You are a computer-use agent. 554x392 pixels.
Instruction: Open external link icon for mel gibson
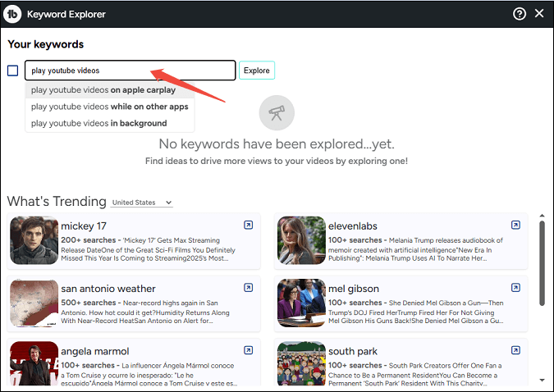pyautogui.click(x=515, y=288)
